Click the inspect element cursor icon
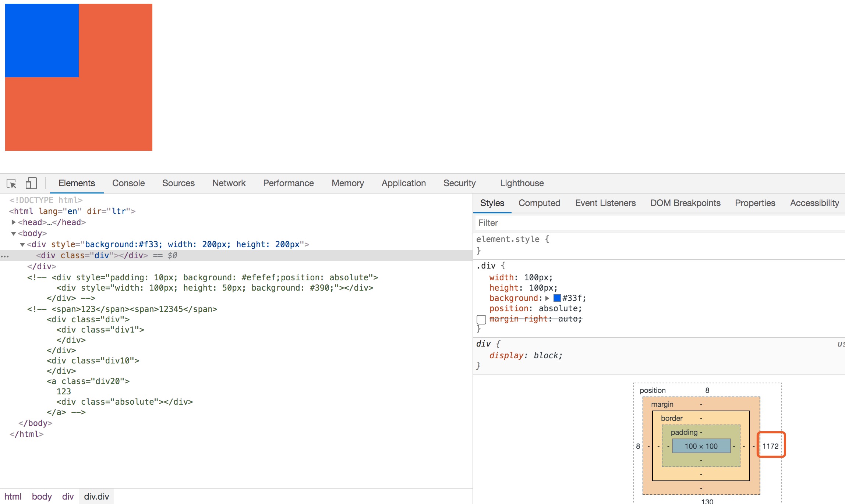This screenshot has height=504, width=845. click(x=12, y=183)
